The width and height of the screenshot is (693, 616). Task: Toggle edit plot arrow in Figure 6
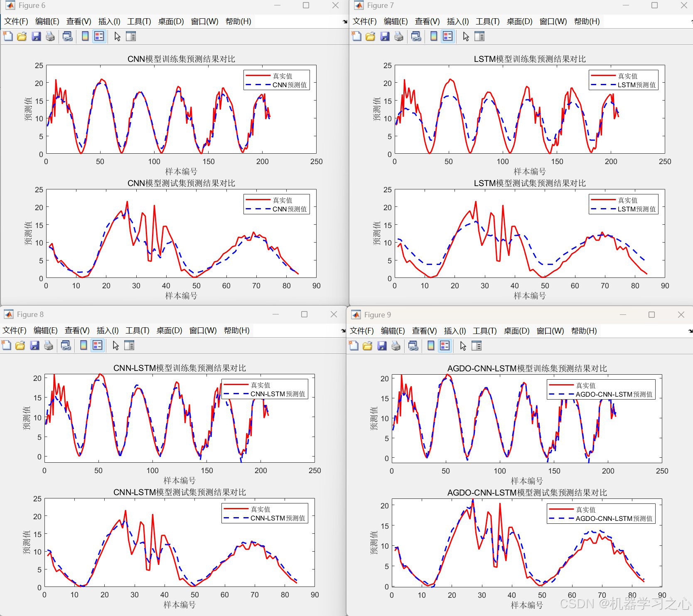(117, 37)
